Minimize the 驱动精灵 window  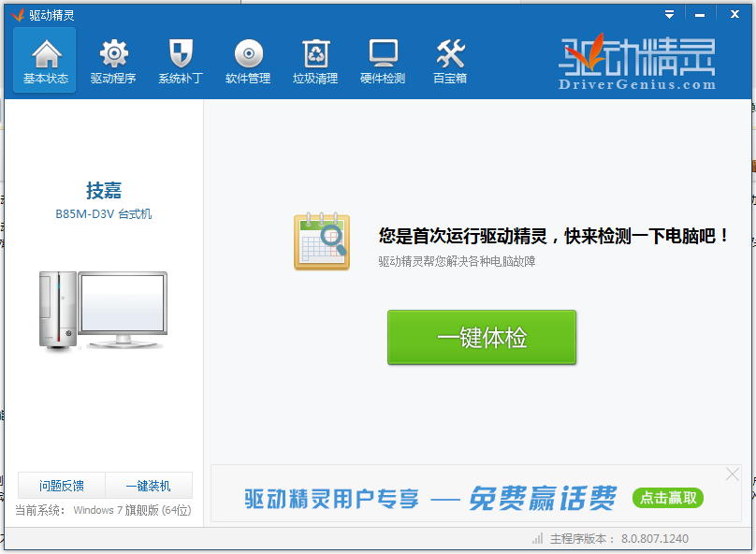tap(700, 15)
